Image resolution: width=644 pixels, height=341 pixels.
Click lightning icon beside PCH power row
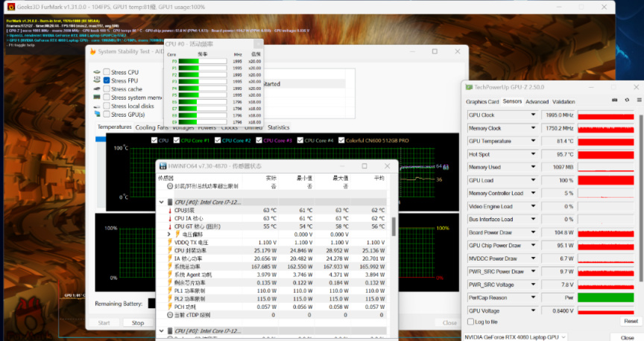pos(170,307)
